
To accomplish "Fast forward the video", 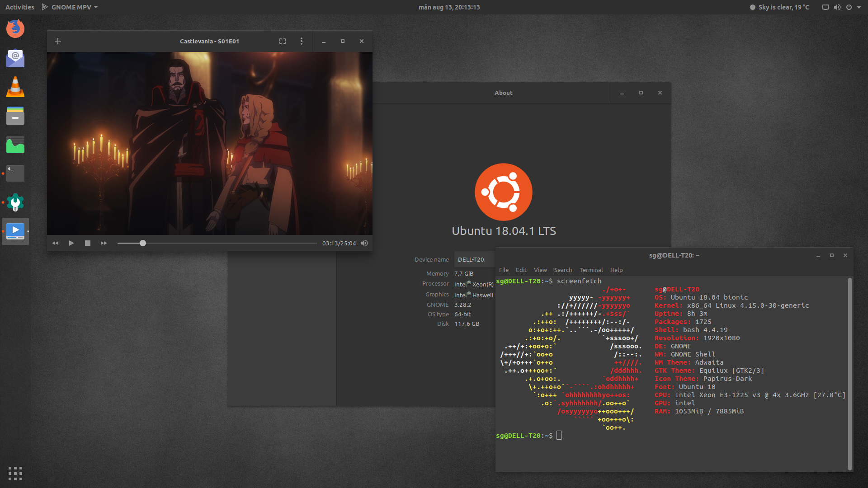I will point(104,243).
